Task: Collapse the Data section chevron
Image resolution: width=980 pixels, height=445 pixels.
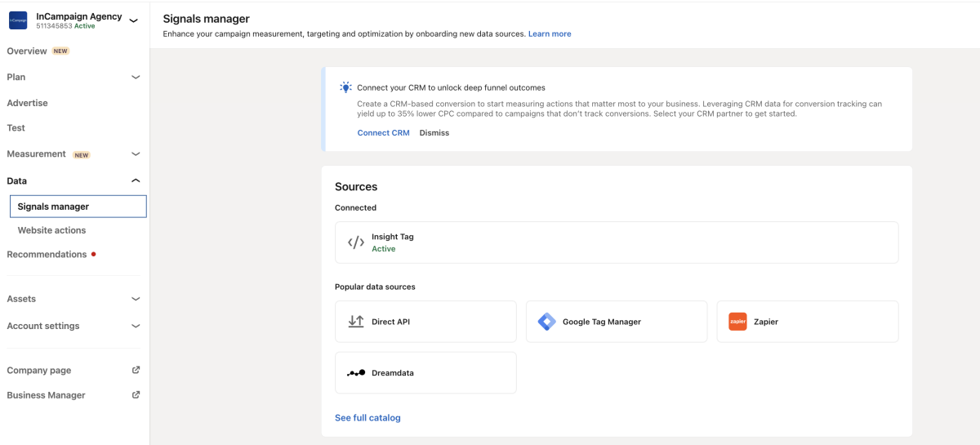Action: pos(136,180)
